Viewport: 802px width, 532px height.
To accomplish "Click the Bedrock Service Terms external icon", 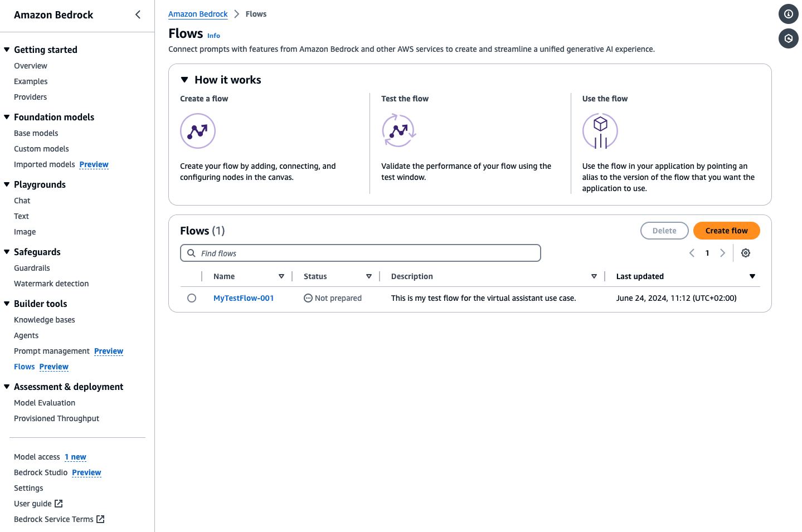I will 100,519.
